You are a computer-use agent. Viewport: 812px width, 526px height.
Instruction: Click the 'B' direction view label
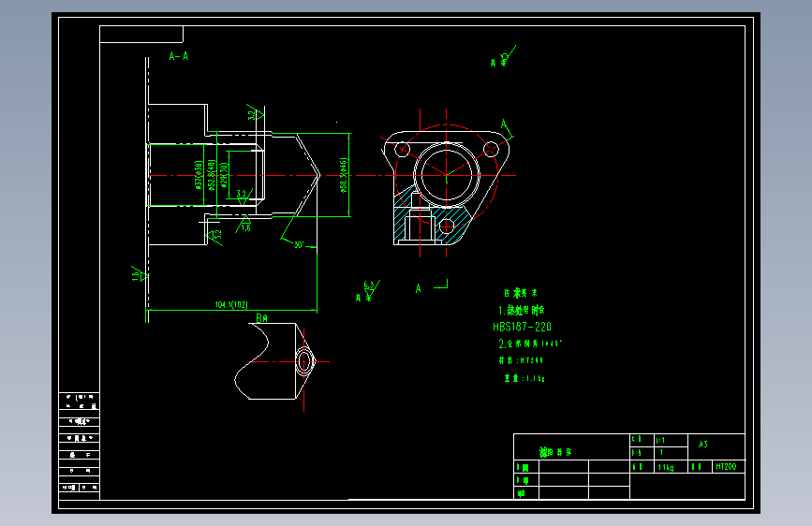click(x=262, y=318)
